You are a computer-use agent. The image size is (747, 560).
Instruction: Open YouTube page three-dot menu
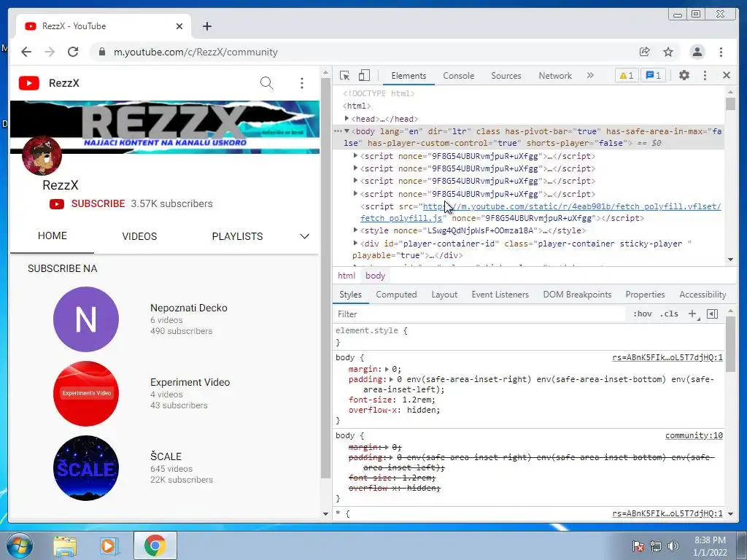(x=301, y=83)
